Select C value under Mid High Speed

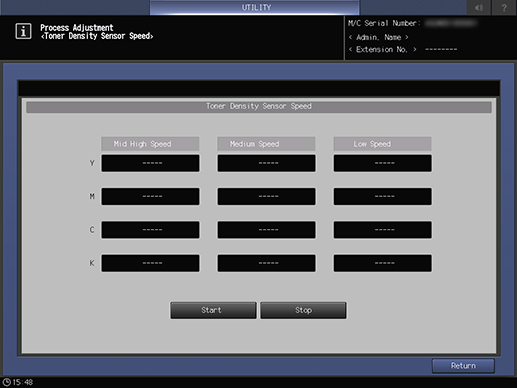(x=150, y=230)
